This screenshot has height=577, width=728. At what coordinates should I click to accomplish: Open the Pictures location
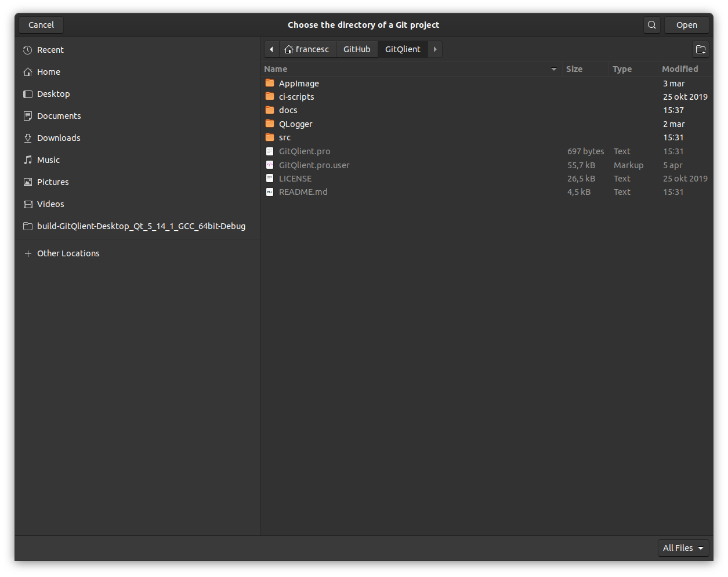52,182
